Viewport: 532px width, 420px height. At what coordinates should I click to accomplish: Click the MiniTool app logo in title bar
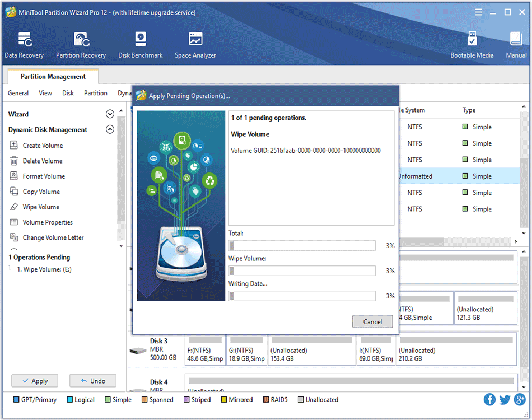11,12
